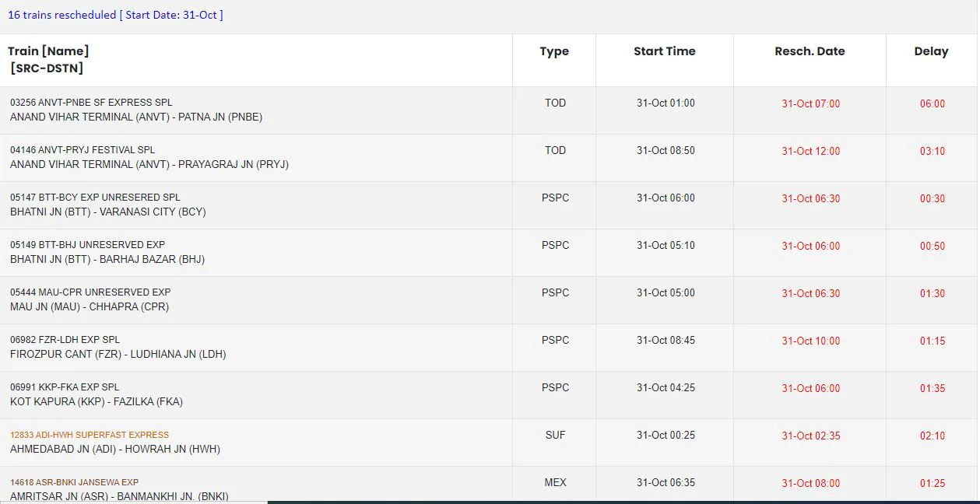Select 05444 MAU-CPR UNRESERVED EXP title
Screen dimensions: 980x504
click(90, 292)
